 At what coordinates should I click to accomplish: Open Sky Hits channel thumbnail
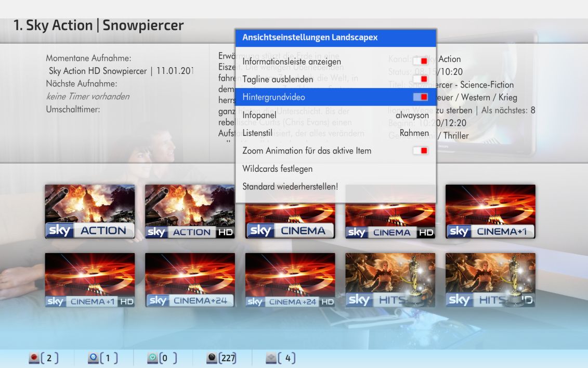coord(390,280)
